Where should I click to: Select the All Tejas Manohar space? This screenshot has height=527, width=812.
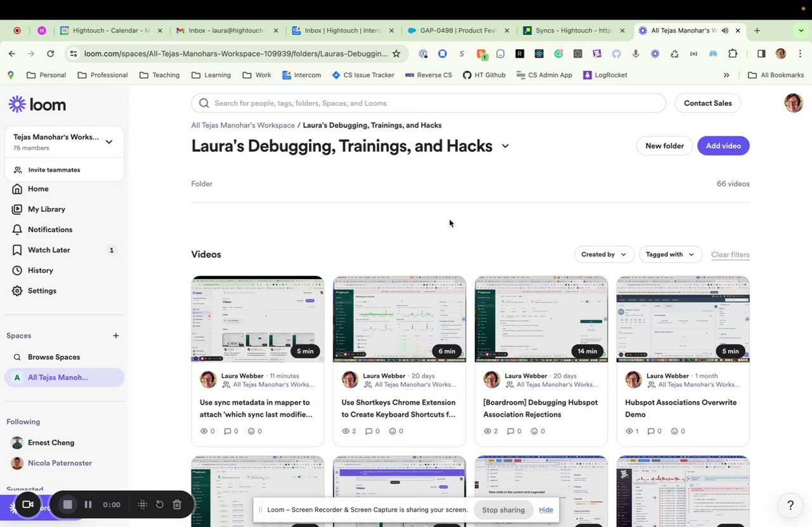click(x=64, y=377)
